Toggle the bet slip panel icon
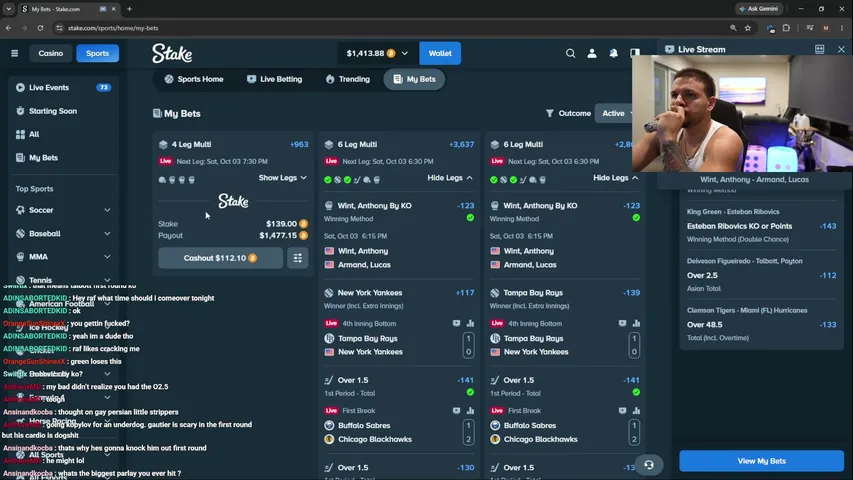This screenshot has width=853, height=480. click(635, 53)
